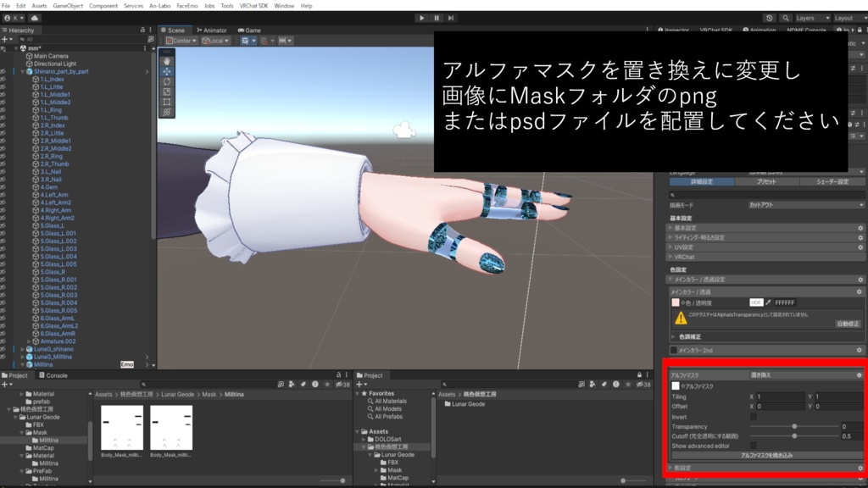Select the Transform tool in Scene view
This screenshot has height=488, width=868.
click(x=167, y=112)
